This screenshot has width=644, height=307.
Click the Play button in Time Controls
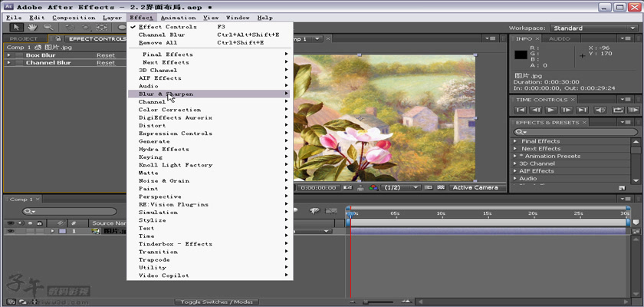pos(551,110)
